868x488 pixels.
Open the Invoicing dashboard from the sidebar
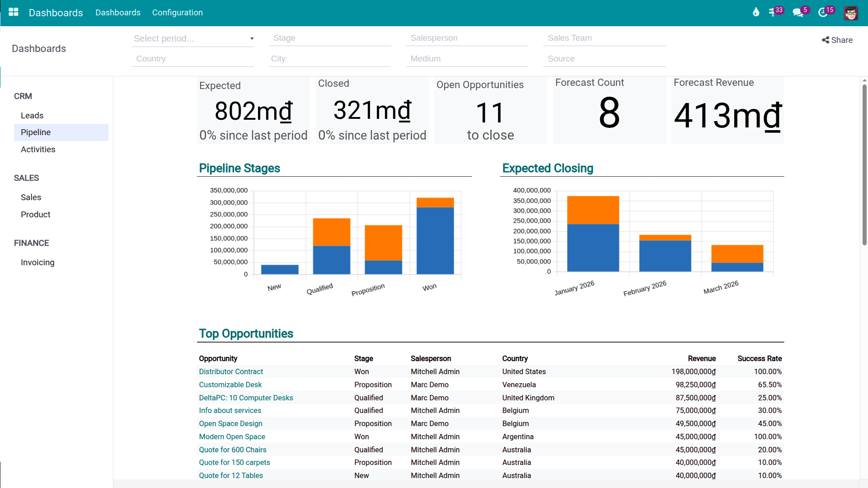tap(38, 262)
